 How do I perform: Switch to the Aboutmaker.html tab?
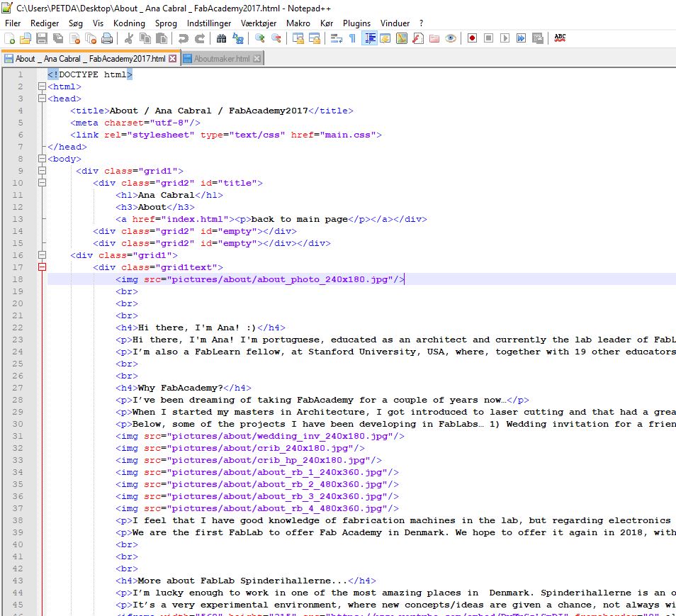221,59
